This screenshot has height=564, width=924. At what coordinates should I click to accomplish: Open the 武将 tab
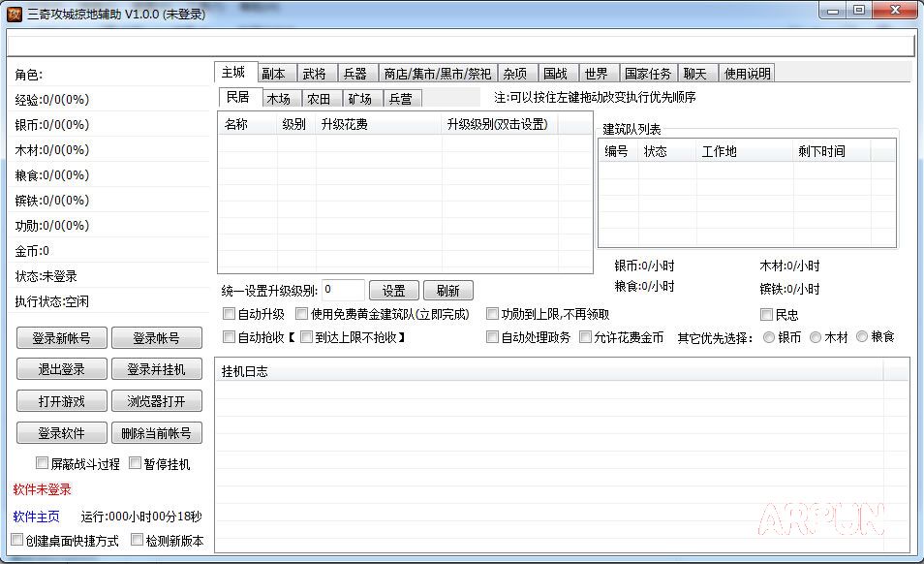click(314, 74)
